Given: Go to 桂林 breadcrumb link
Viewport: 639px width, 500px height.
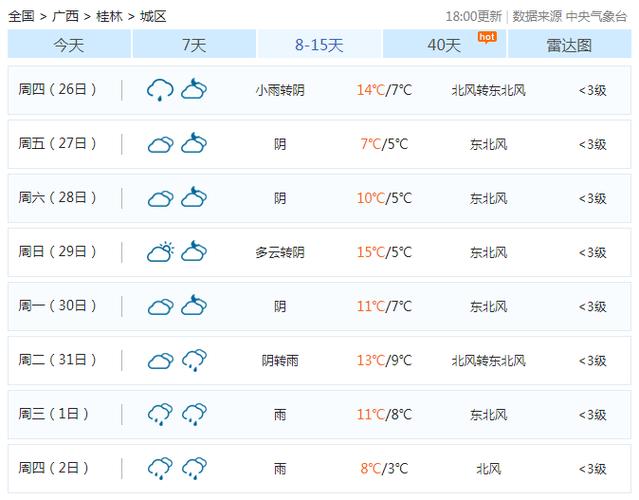Looking at the screenshot, I should (x=109, y=16).
